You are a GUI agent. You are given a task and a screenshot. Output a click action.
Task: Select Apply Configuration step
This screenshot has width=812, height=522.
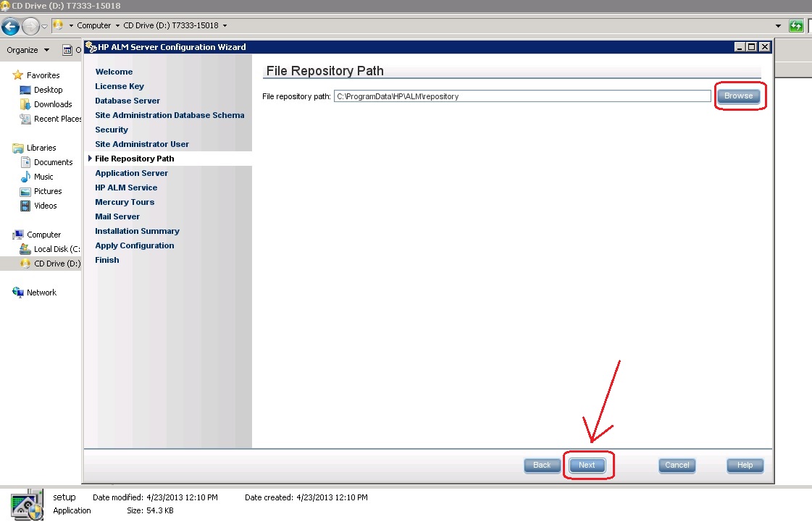tap(135, 245)
